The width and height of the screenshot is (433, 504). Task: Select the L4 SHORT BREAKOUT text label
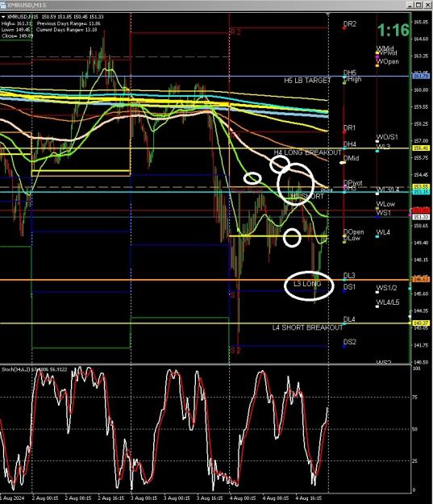click(x=307, y=327)
